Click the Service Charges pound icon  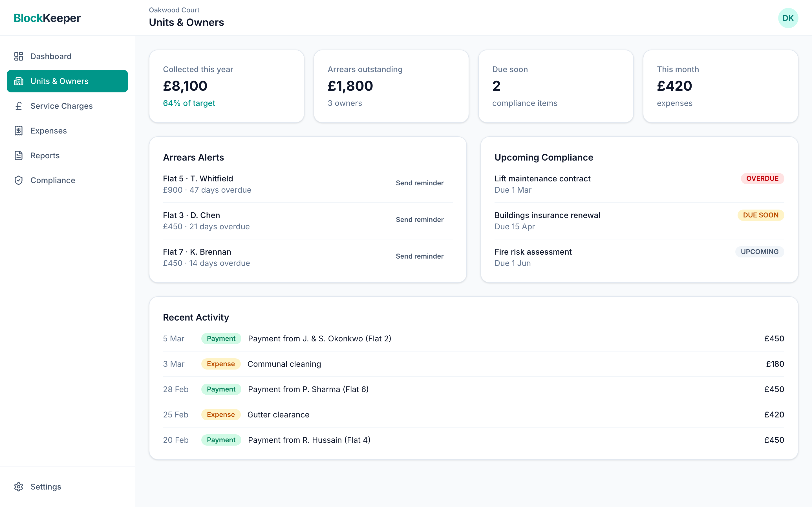tap(19, 106)
